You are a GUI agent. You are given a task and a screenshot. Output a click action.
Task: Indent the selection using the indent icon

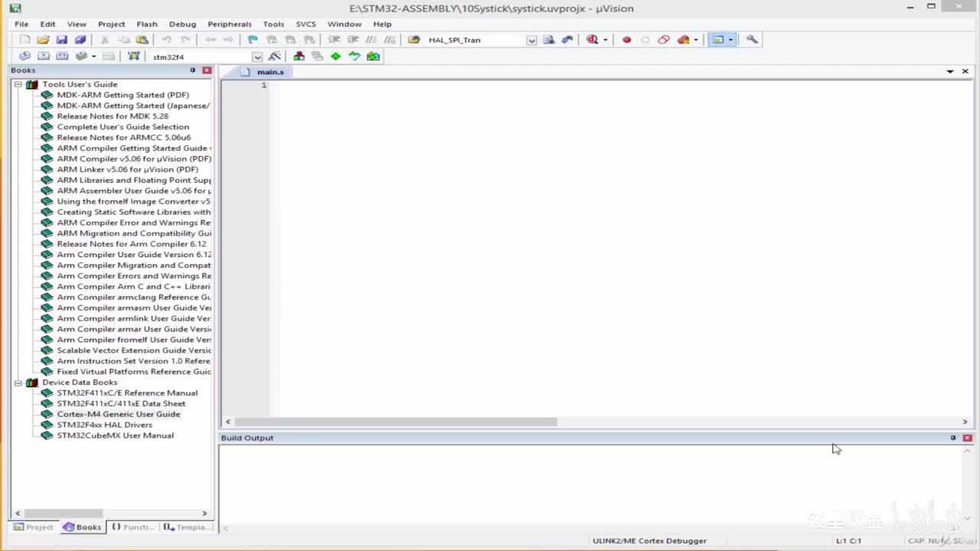click(334, 40)
